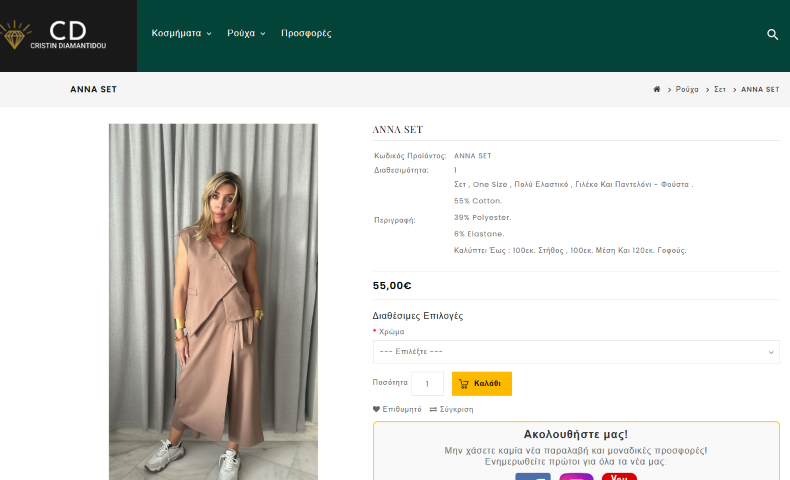This screenshot has height=480, width=790.
Task: Open the Χρώμα color selection dropdown
Action: (575, 352)
